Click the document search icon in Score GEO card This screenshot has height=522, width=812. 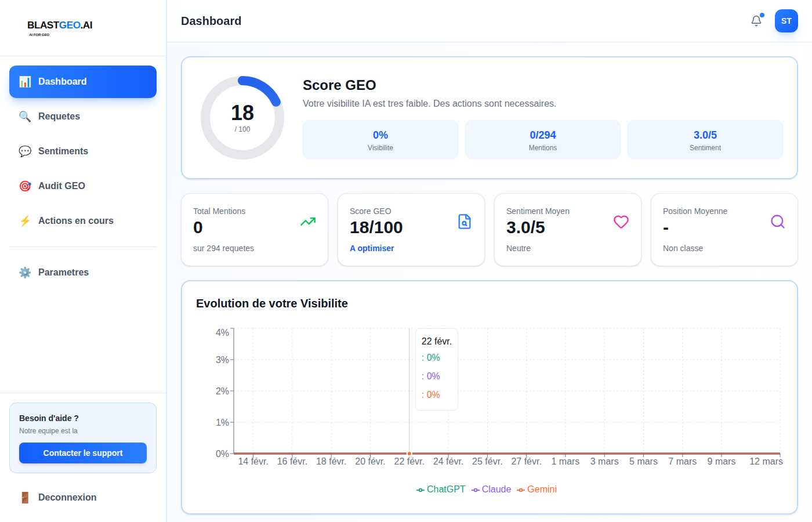tap(465, 222)
